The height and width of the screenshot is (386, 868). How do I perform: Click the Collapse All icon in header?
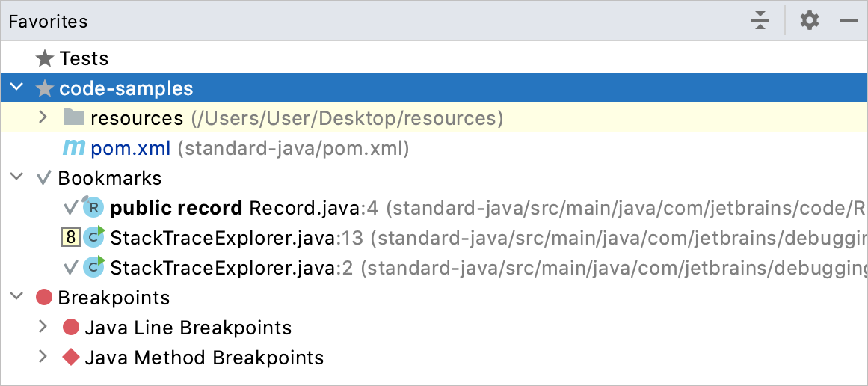tap(760, 22)
